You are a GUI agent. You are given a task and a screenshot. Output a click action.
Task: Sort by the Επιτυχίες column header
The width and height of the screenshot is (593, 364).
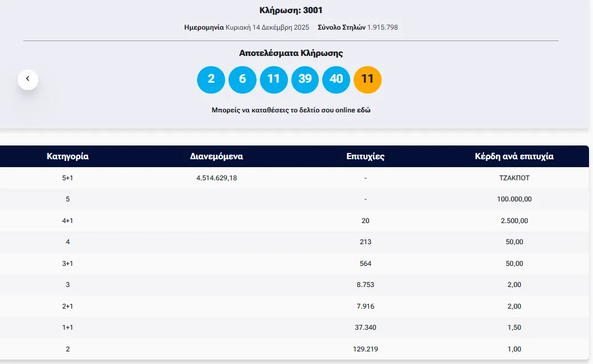click(x=365, y=156)
